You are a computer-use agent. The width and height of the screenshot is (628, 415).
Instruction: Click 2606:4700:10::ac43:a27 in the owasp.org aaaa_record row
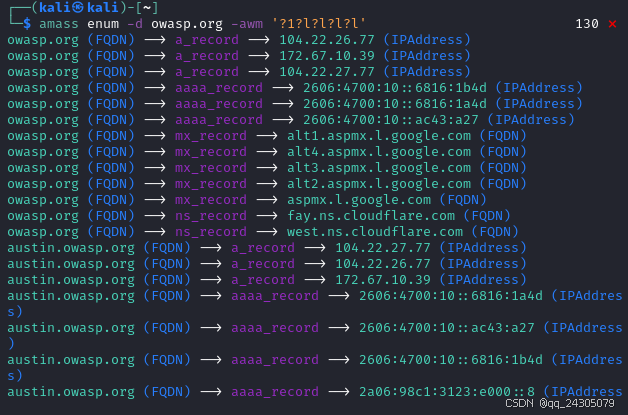(x=391, y=120)
